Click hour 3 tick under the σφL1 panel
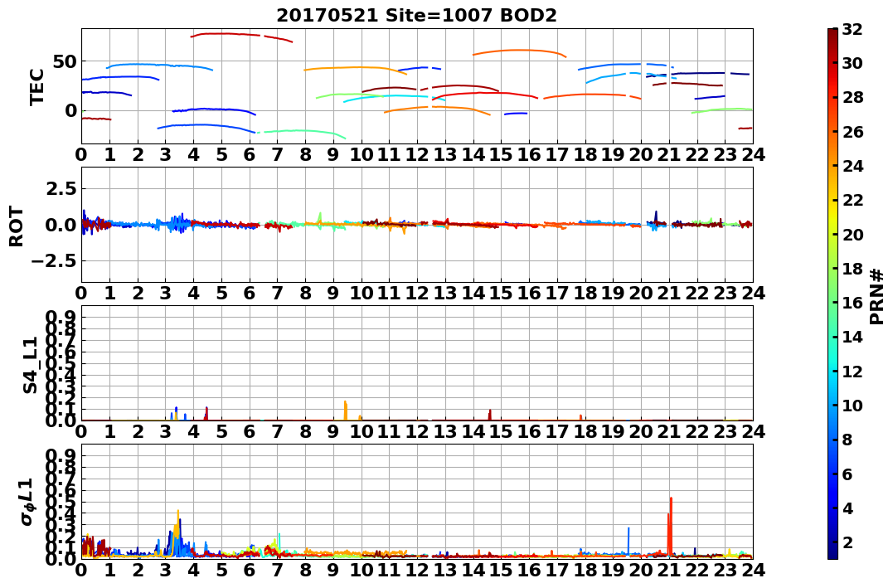Screen dimensions: 893x588 tap(166, 570)
